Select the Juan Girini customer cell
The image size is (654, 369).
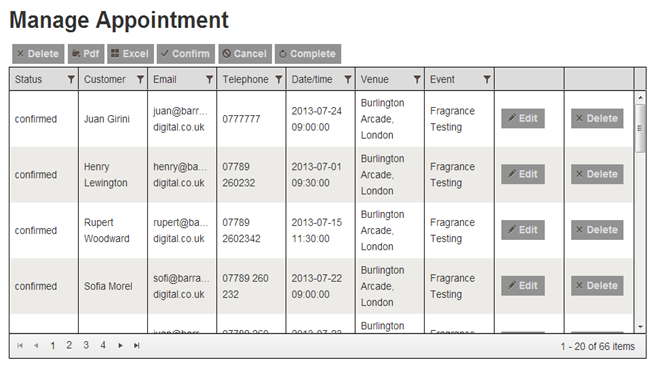(x=113, y=119)
